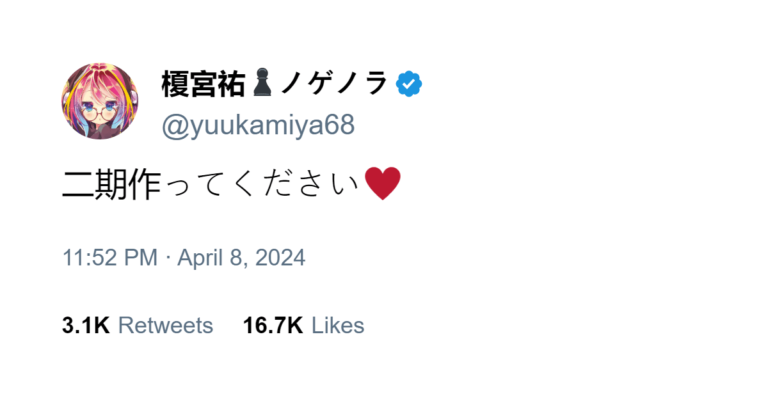768x401 pixels.
Task: Click the 榎 first character of name
Action: click(x=175, y=84)
